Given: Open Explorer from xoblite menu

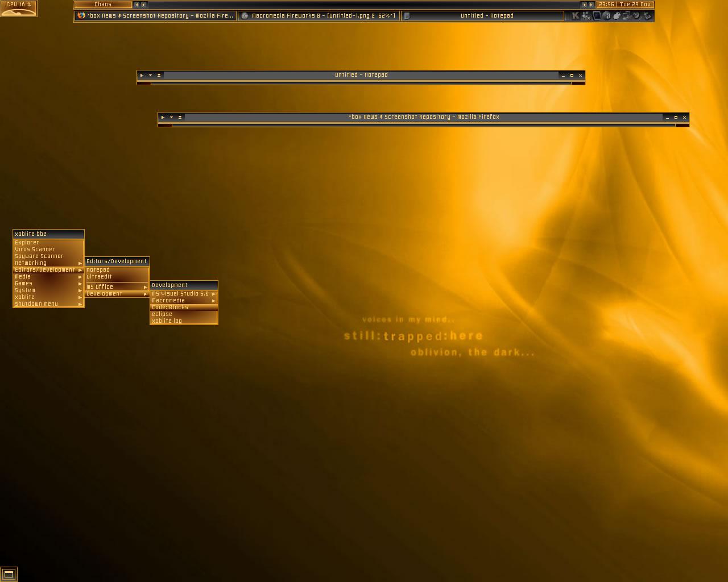Looking at the screenshot, I should tap(27, 243).
